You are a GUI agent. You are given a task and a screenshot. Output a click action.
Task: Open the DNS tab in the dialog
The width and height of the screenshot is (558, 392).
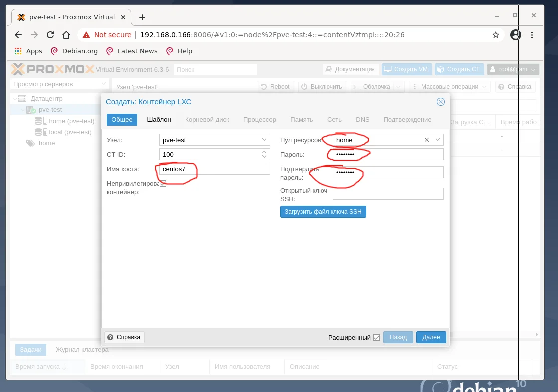tap(363, 120)
